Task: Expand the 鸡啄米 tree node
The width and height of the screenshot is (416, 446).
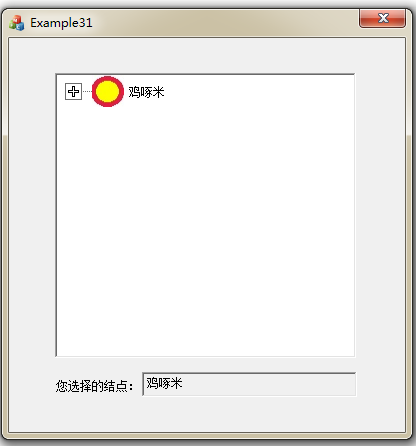Action: [73, 91]
